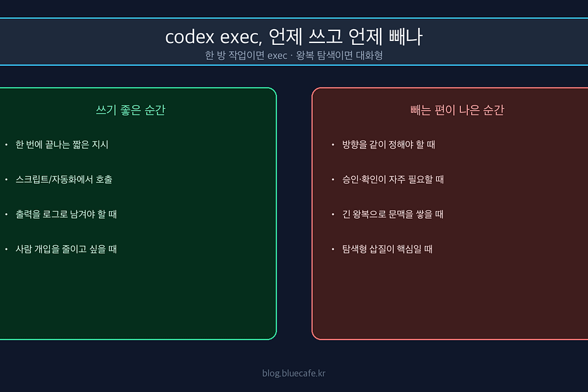Viewport: 588px width, 392px height.
Task: Click subtitle "한 방 작업이면 exec · 왕복 탐색이면 대화형"
Action: coord(293,56)
